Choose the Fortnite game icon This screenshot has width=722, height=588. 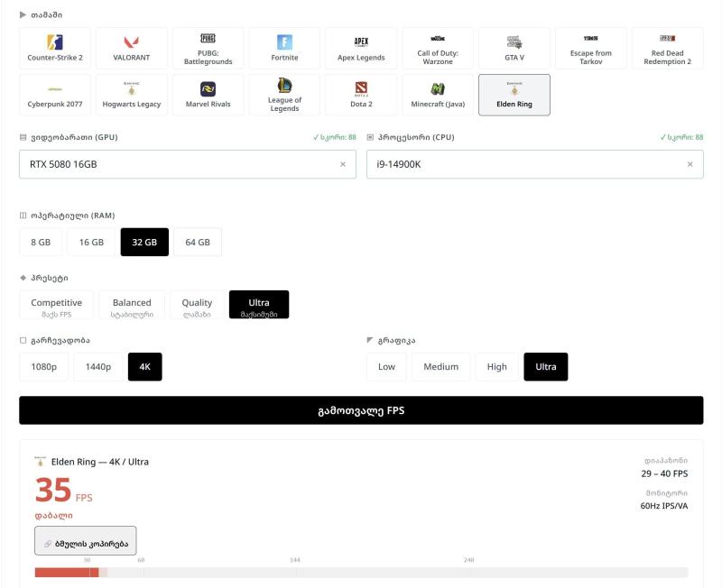[x=284, y=47]
